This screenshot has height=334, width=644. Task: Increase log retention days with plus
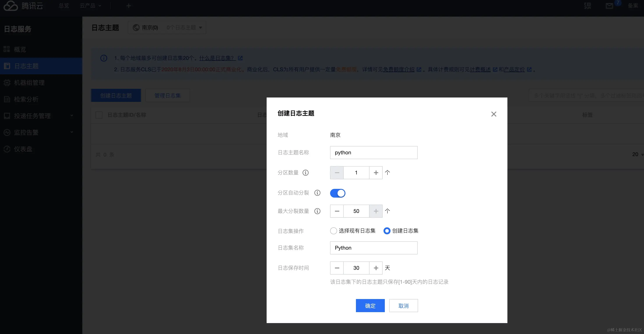376,268
